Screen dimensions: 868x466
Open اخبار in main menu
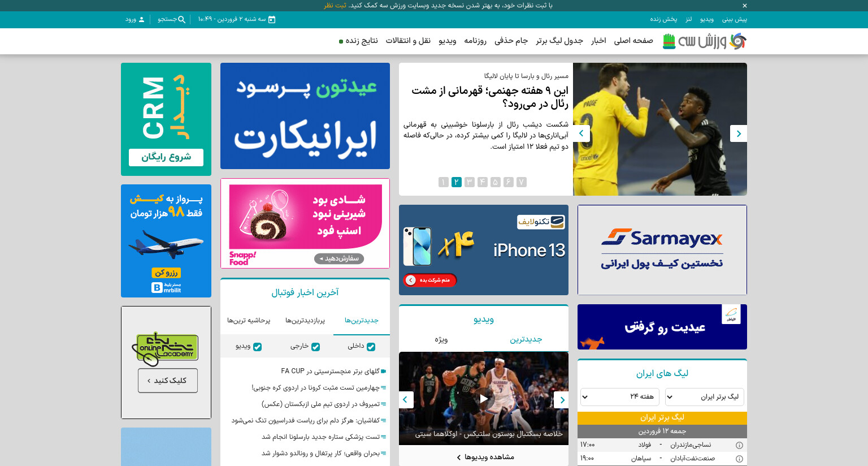pyautogui.click(x=598, y=41)
